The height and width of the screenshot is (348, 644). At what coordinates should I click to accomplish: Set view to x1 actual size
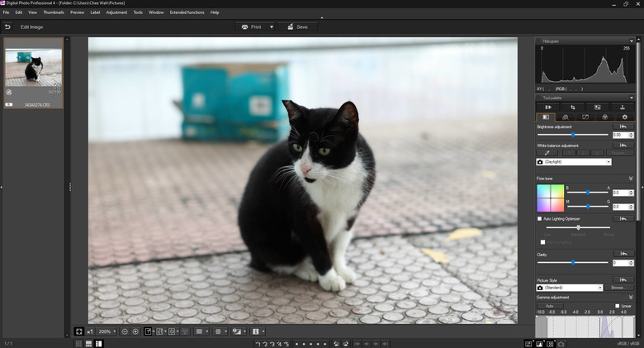(90, 331)
